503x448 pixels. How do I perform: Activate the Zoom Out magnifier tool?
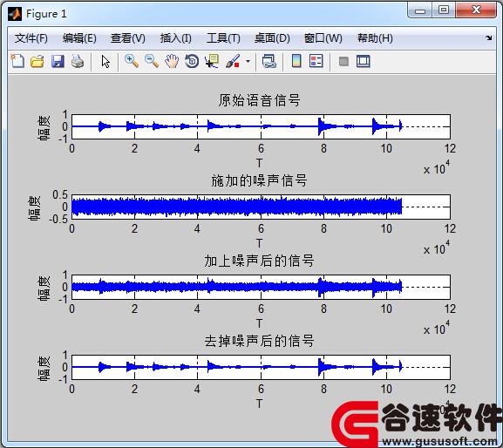[152, 61]
